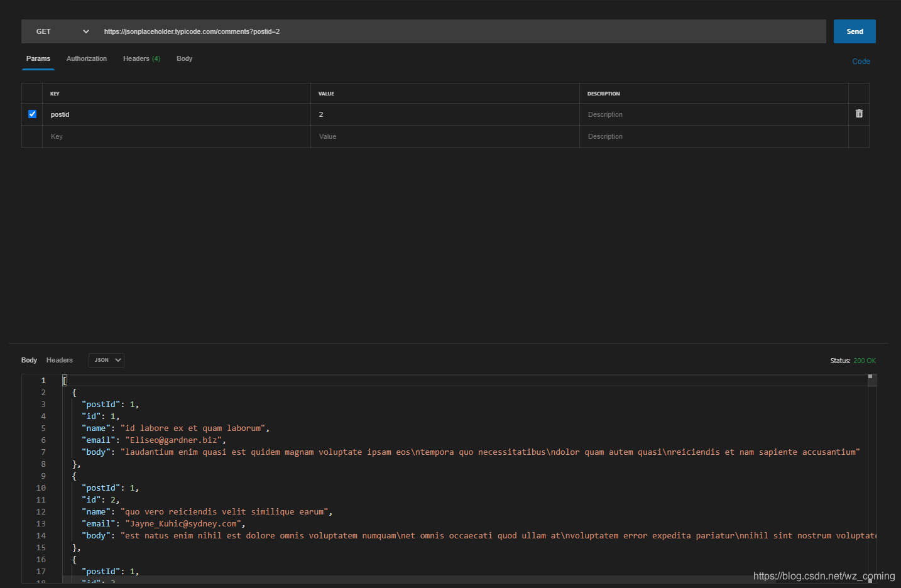Select the DESCRIPTION column header
The width and height of the screenshot is (901, 588).
(603, 94)
